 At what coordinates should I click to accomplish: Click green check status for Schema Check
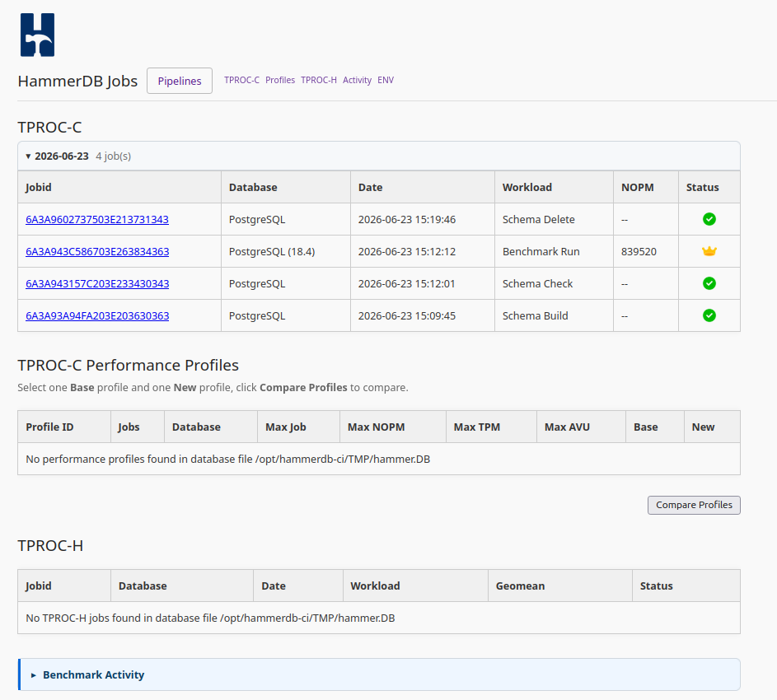(x=709, y=283)
